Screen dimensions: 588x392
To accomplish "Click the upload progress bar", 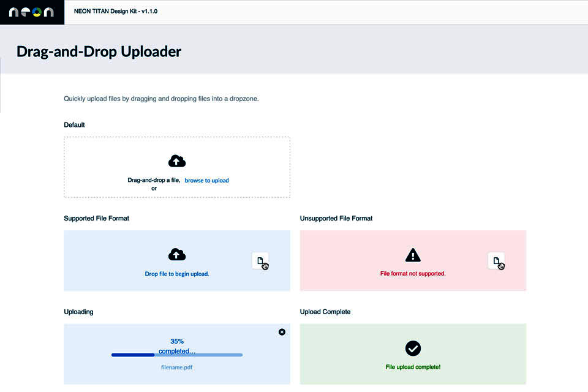I will (x=177, y=355).
